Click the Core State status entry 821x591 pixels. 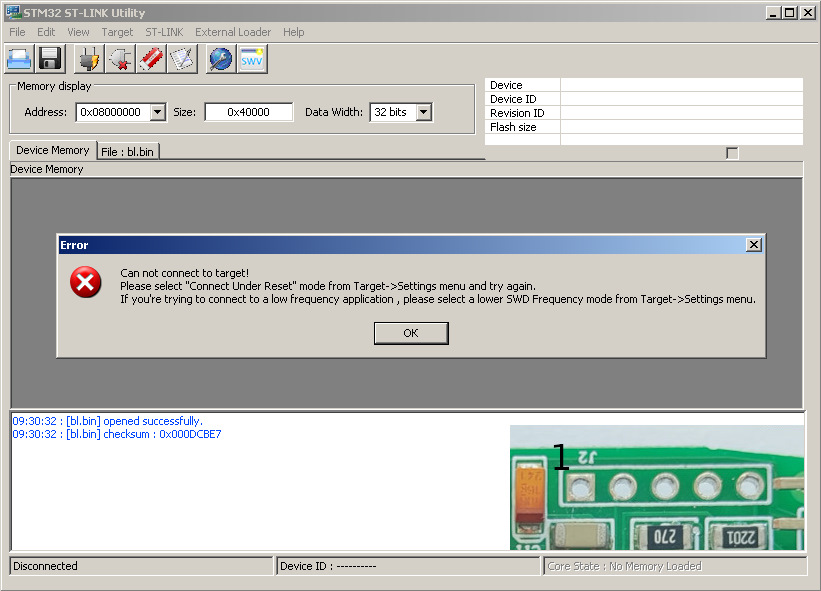[x=675, y=566]
